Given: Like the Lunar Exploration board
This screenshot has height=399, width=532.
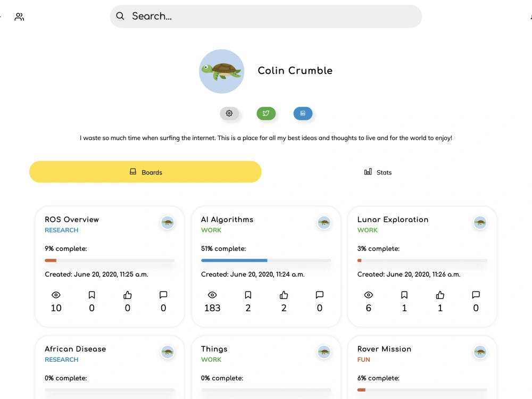Looking at the screenshot, I should tap(440, 295).
